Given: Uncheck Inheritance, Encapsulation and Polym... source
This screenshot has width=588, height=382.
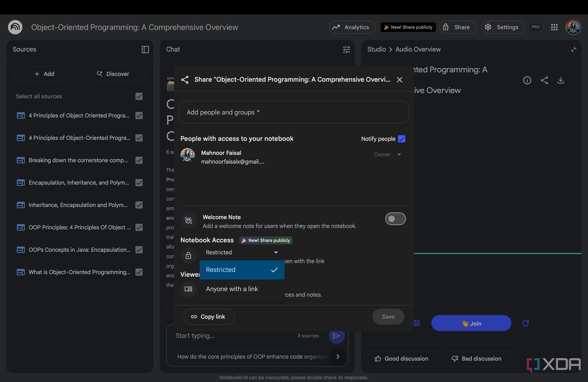Looking at the screenshot, I should pyautogui.click(x=139, y=205).
